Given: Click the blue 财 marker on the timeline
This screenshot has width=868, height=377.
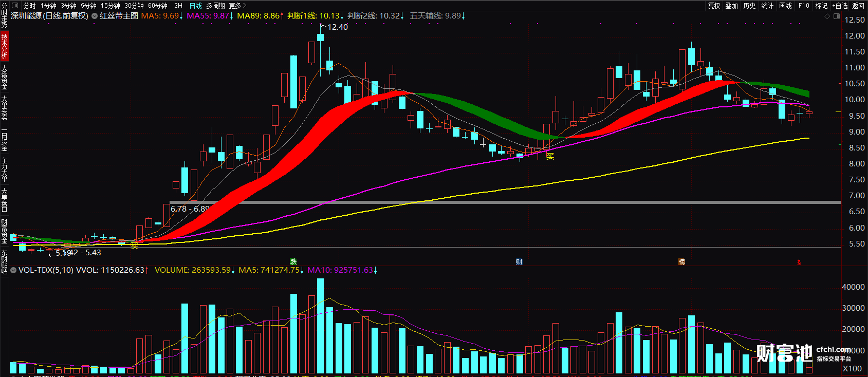Looking at the screenshot, I should (x=519, y=262).
